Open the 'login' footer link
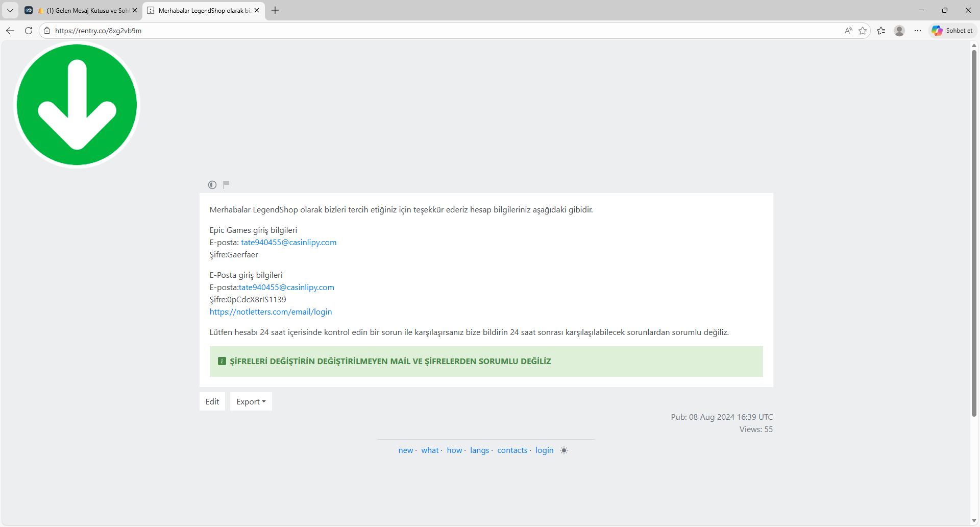This screenshot has width=980, height=527. pyautogui.click(x=545, y=450)
